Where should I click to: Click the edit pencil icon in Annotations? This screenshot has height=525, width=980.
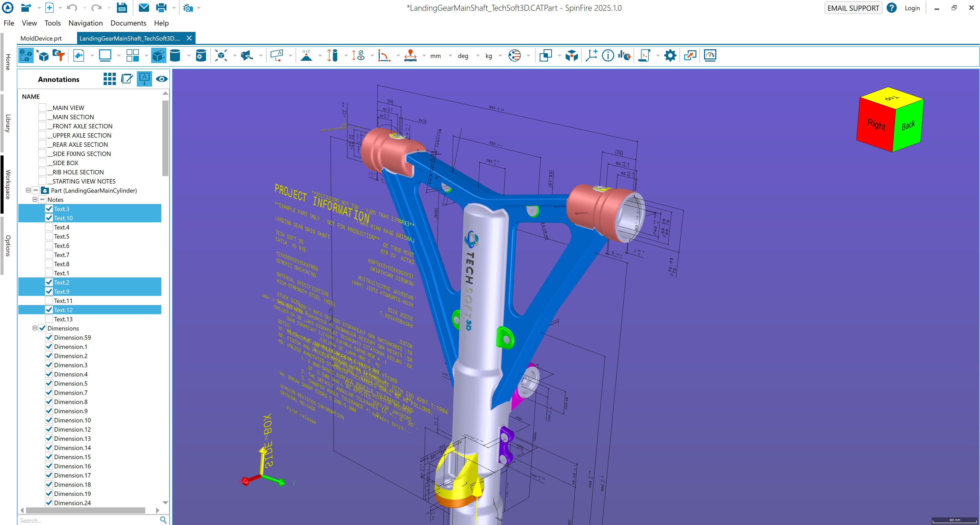click(127, 79)
